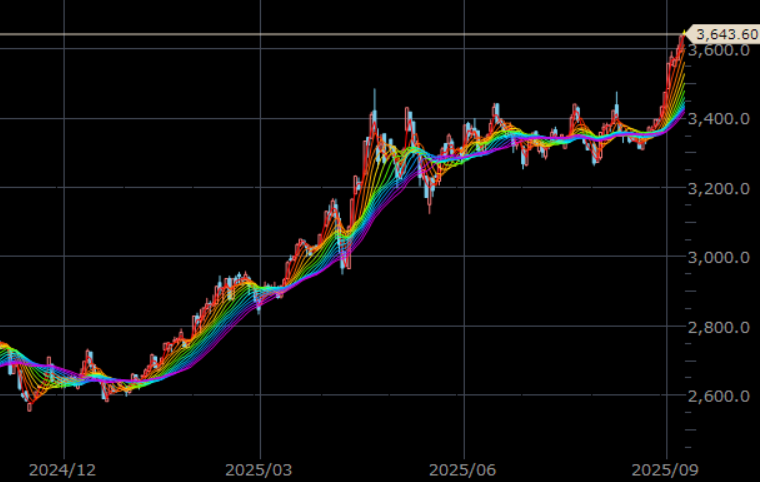760x482 pixels.
Task: Click the 2025/06 date axis label
Action: click(463, 470)
